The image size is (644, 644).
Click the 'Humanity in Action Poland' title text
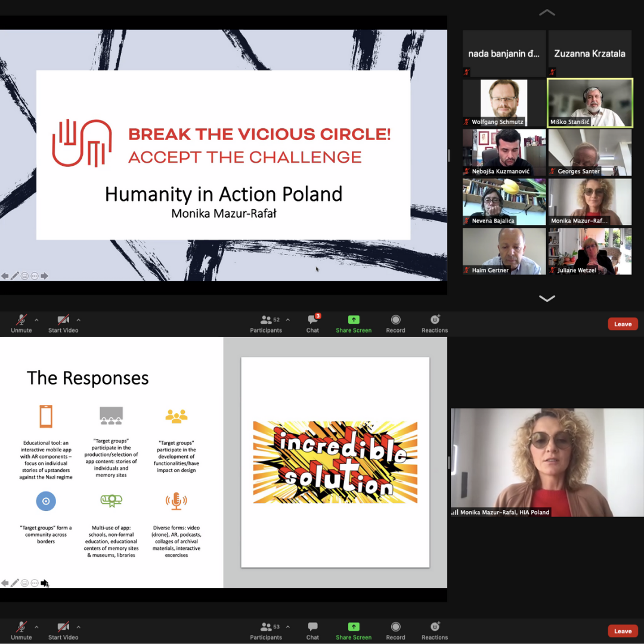pyautogui.click(x=224, y=194)
